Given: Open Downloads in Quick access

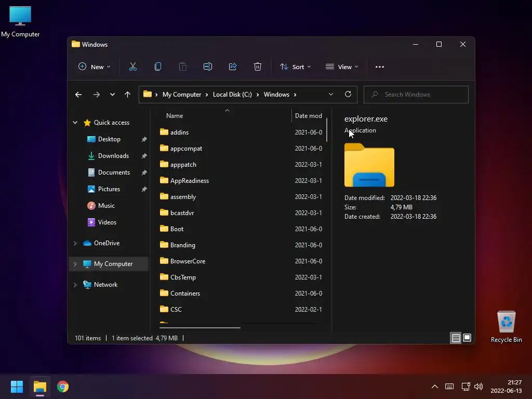Looking at the screenshot, I should (113, 156).
